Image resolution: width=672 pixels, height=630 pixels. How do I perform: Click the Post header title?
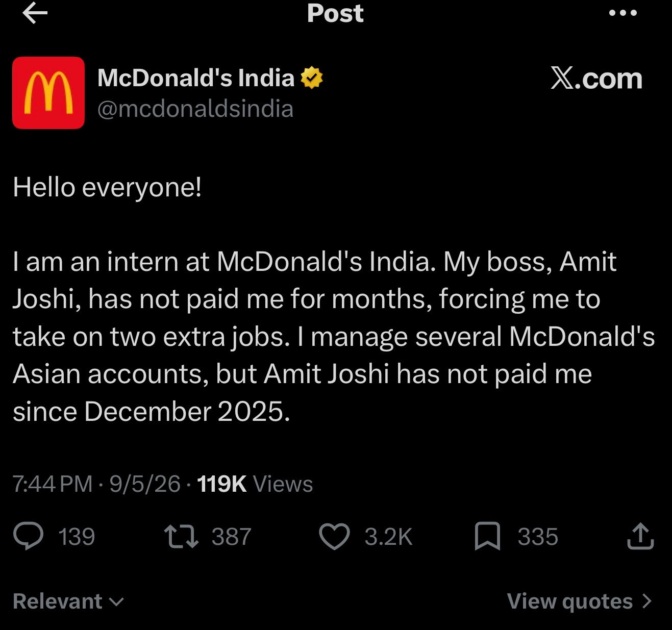pyautogui.click(x=335, y=13)
